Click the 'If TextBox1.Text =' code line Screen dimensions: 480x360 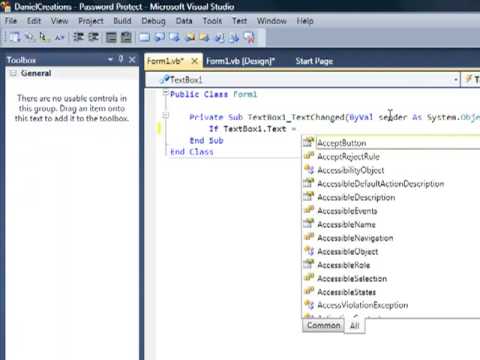click(253, 129)
